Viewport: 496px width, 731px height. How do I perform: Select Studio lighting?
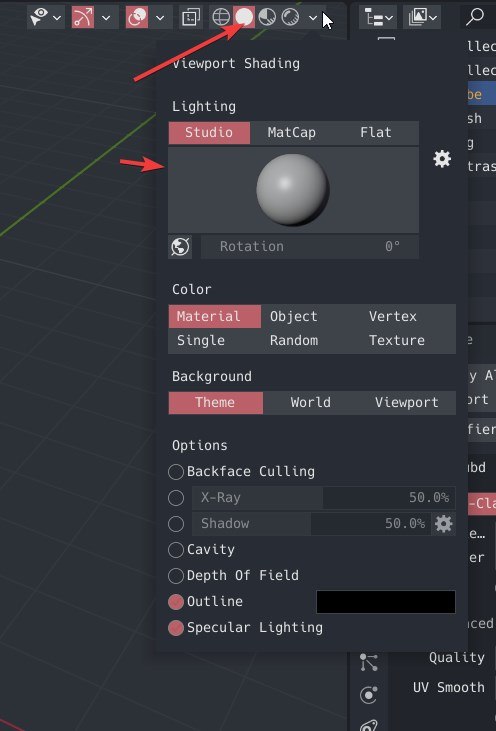click(209, 133)
